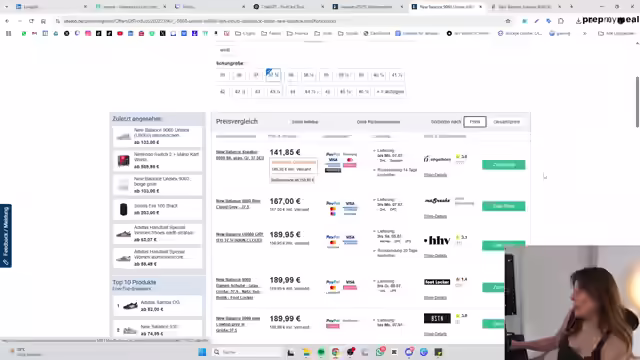Screen dimensions: 640x360
Task: Bookmark this page with the star icon
Action: click(x=508, y=21)
